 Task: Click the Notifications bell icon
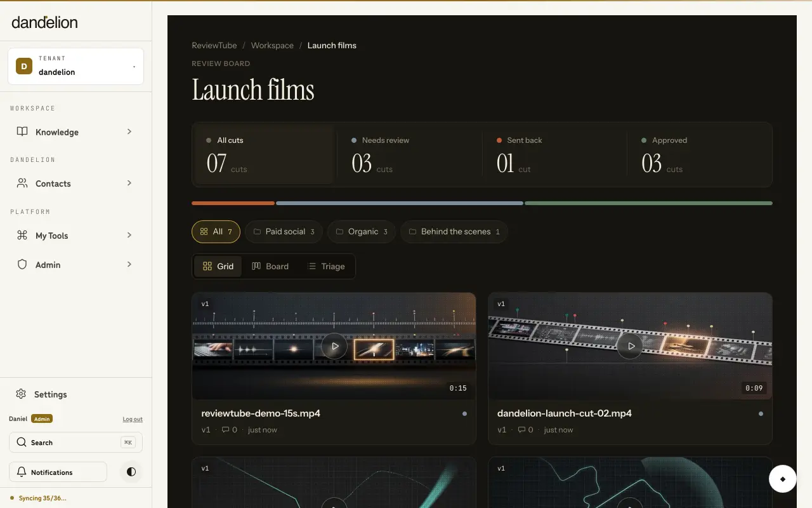[22, 472]
